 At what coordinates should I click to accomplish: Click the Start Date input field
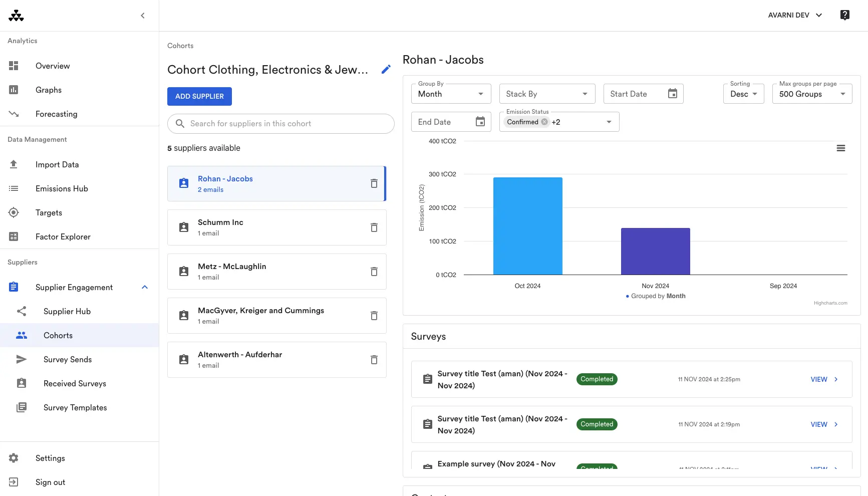click(643, 94)
